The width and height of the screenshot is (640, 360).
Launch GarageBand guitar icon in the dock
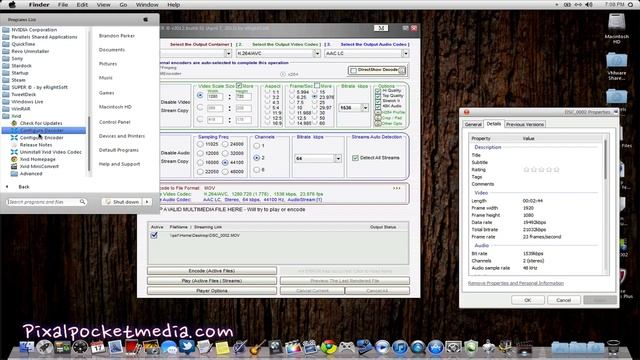point(258,347)
